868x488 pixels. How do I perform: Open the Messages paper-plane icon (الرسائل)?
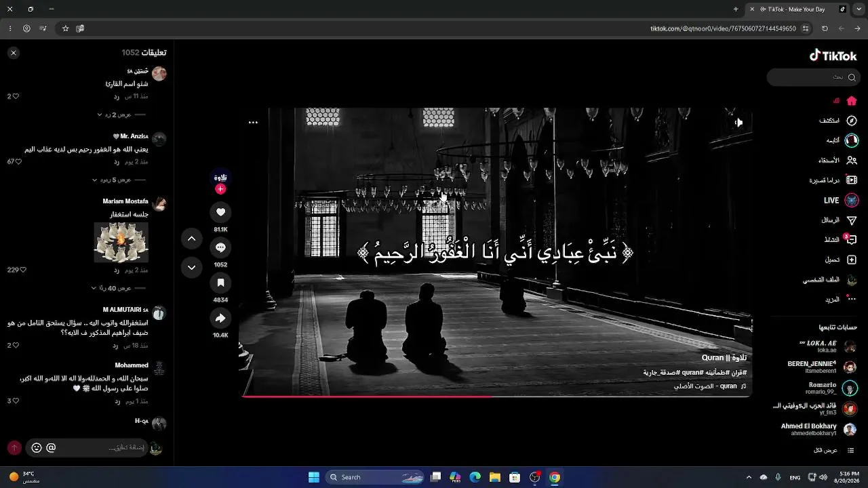coord(852,220)
